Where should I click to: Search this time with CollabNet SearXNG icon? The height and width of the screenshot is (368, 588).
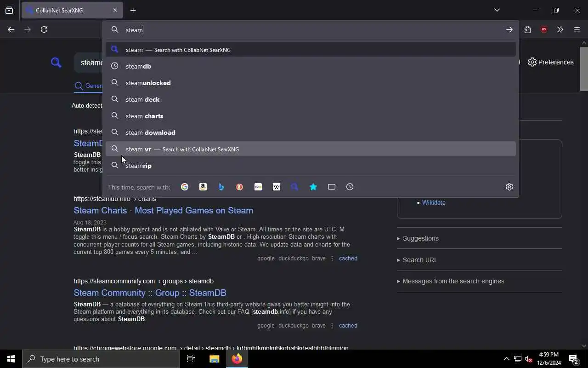point(295,187)
